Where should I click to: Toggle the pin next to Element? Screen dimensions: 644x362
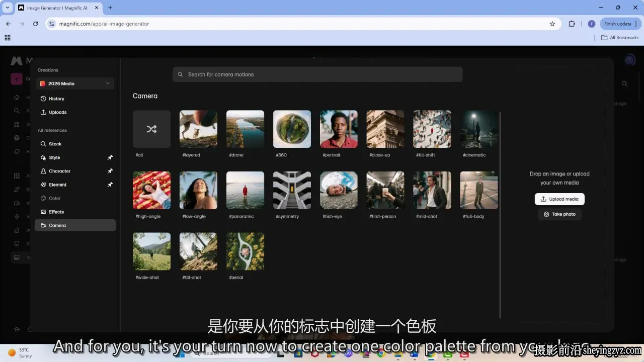[110, 185]
